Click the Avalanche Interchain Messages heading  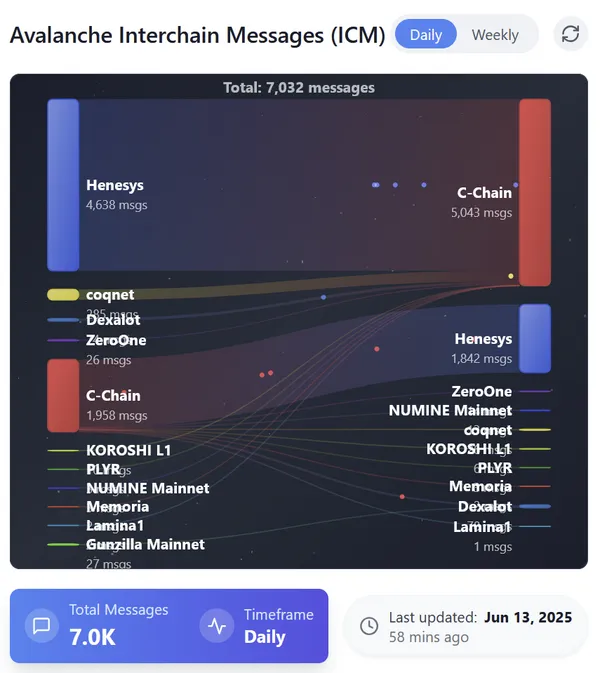(197, 35)
